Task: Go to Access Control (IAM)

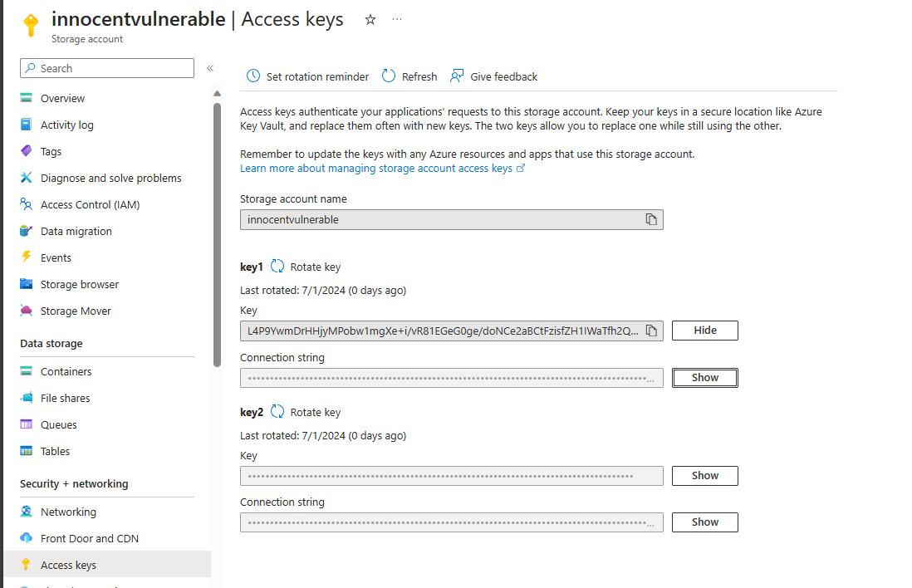Action: (x=90, y=205)
